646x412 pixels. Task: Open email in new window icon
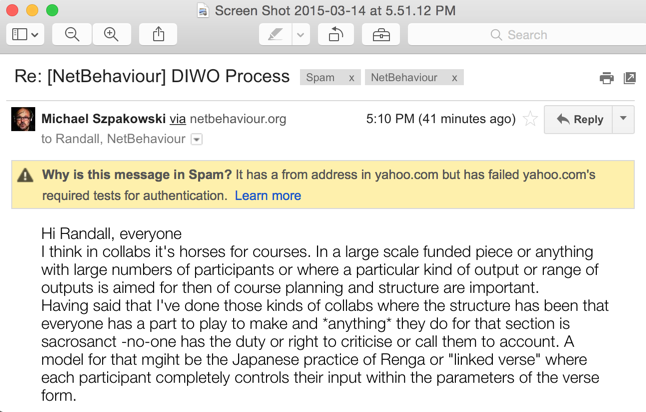pos(630,77)
